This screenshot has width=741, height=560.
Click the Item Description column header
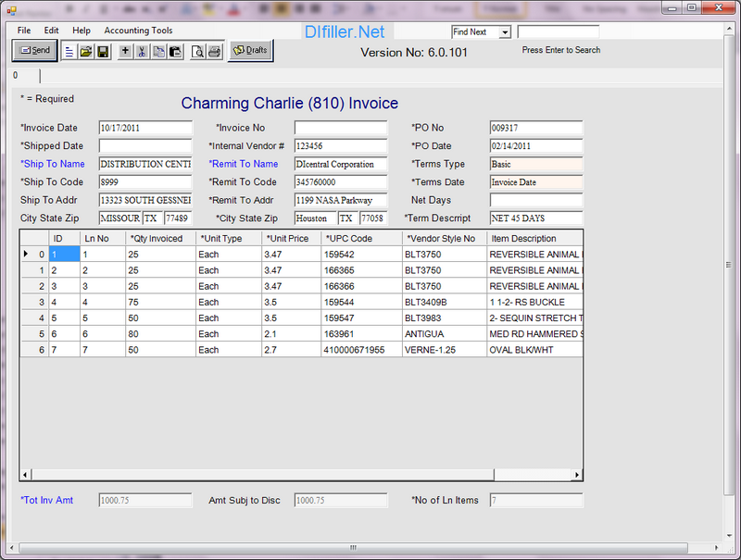click(x=534, y=239)
